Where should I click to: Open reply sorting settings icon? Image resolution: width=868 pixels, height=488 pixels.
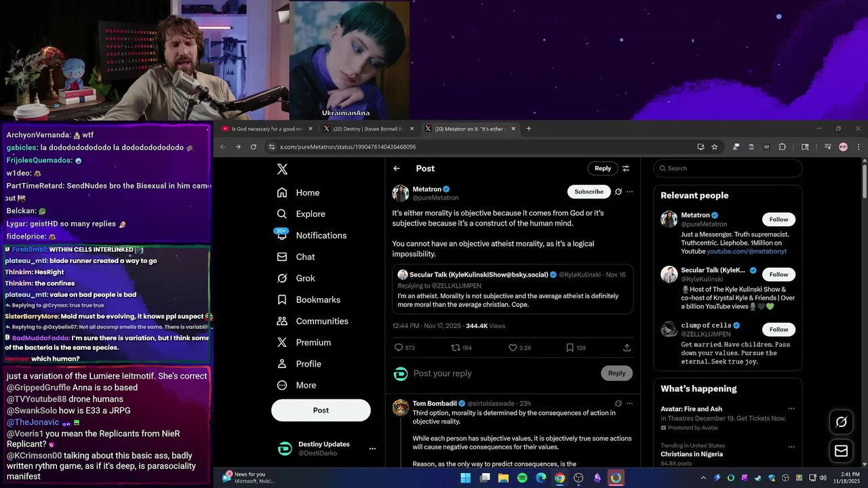[626, 168]
